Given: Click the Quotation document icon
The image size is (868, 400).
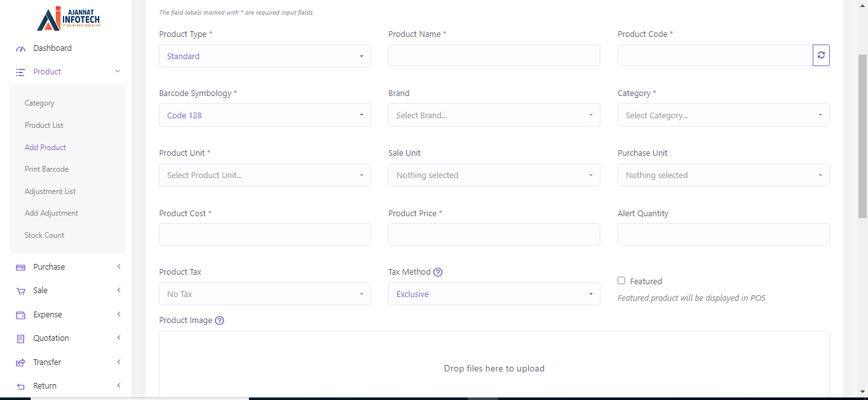Looking at the screenshot, I should 20,338.
